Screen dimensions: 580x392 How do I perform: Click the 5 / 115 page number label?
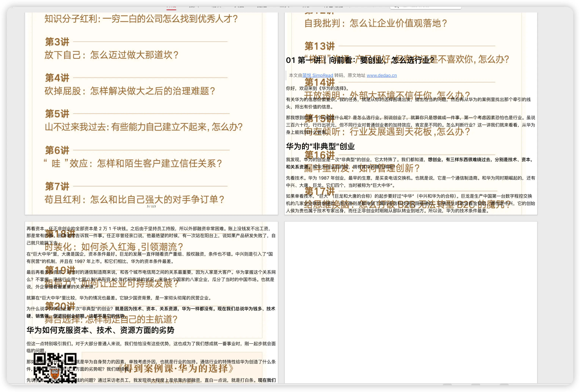click(151, 206)
